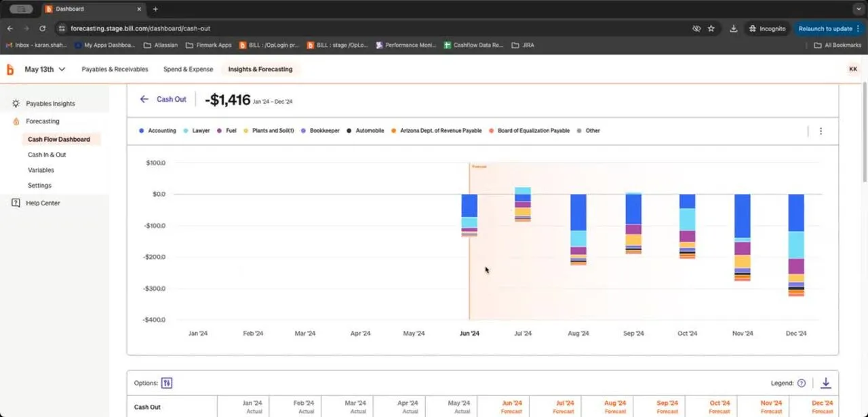Open Payables Insights in sidebar
The image size is (868, 417).
50,104
